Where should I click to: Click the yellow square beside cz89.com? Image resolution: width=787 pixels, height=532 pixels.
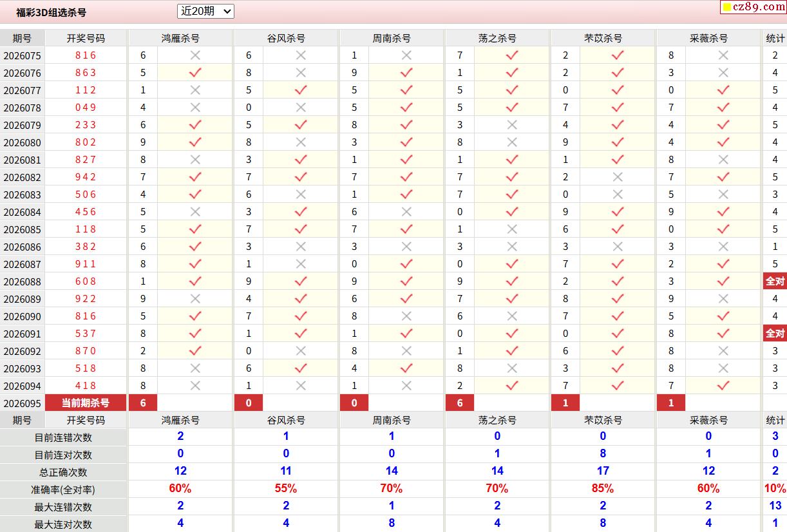(726, 8)
